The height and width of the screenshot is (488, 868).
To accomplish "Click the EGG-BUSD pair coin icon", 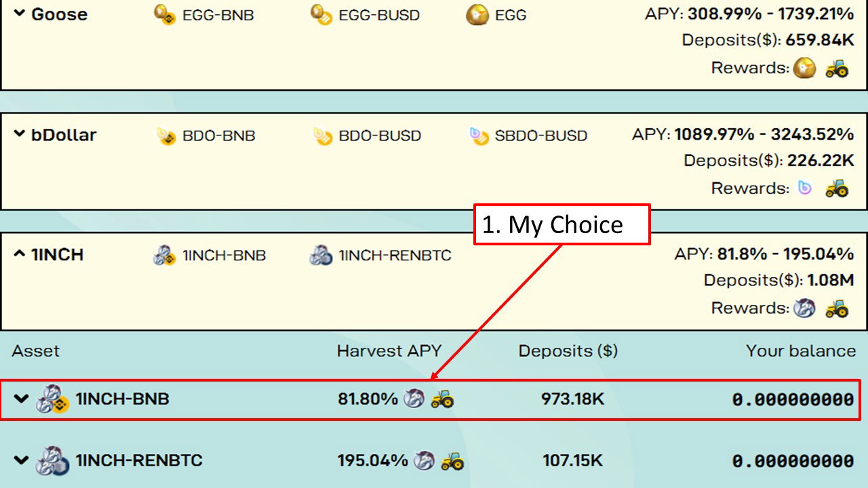I will (321, 14).
